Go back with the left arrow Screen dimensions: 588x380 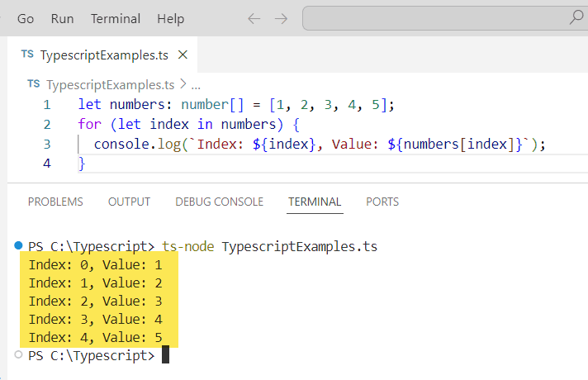point(254,18)
